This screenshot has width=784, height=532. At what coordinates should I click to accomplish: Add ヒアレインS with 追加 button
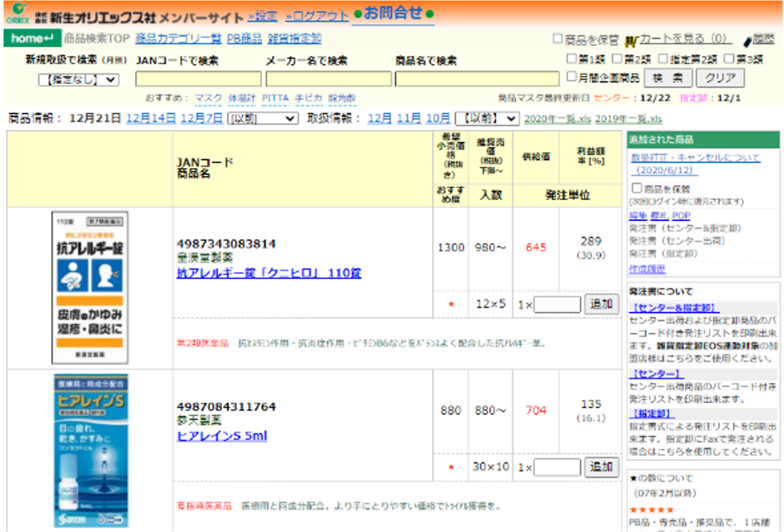(602, 467)
